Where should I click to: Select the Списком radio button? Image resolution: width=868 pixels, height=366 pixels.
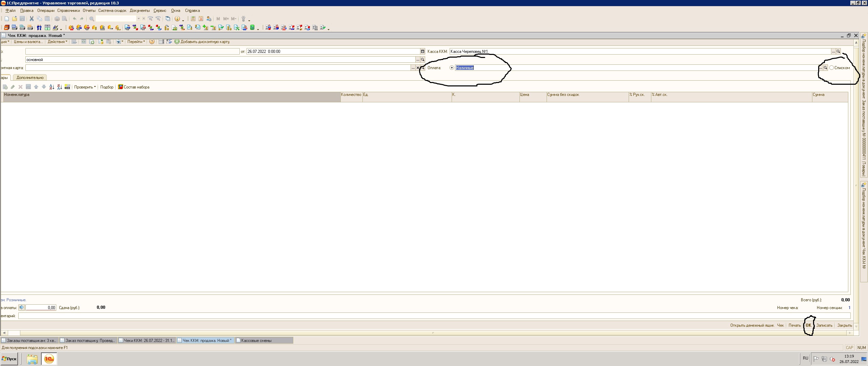point(831,68)
